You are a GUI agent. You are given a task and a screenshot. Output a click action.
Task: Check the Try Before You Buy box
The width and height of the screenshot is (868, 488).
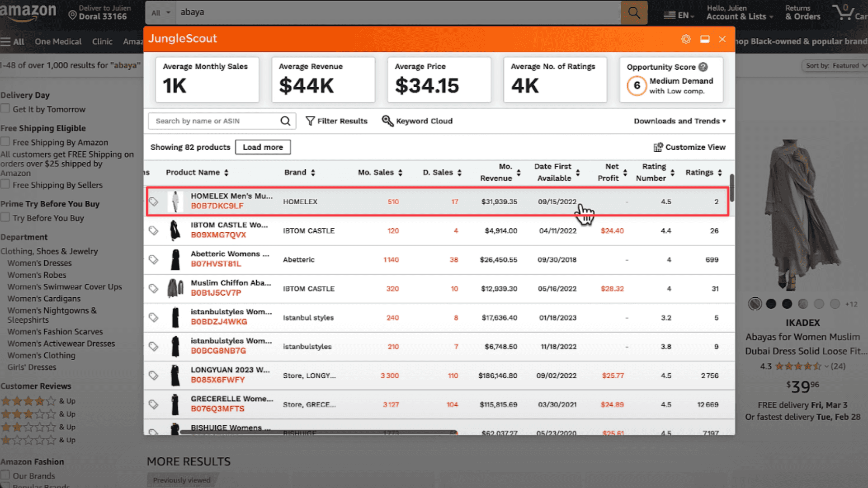pyautogui.click(x=5, y=217)
